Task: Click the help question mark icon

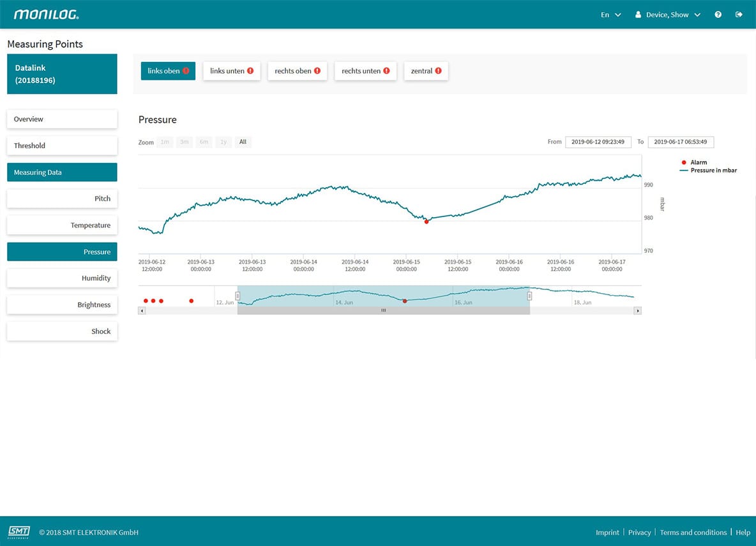Action: 718,15
